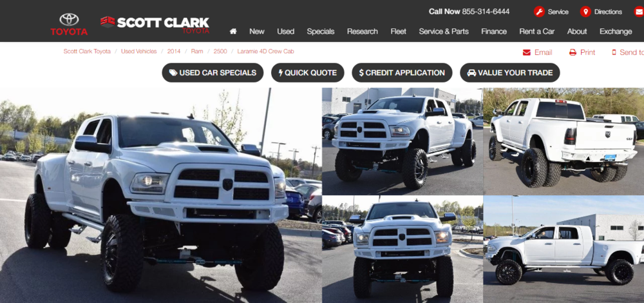Click the Used Car Specials button
This screenshot has height=303, width=644.
coord(213,73)
